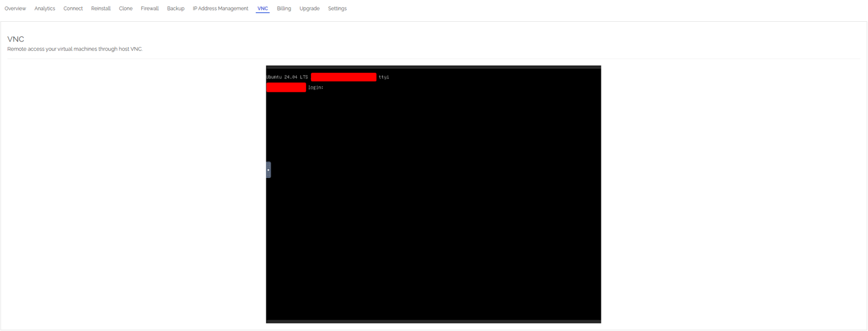Click the remote access description text

pos(75,49)
